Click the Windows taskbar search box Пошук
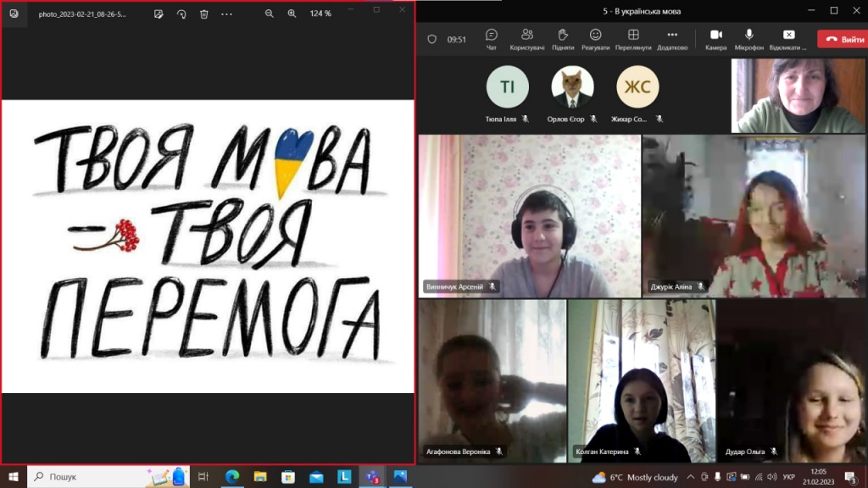 [x=85, y=477]
